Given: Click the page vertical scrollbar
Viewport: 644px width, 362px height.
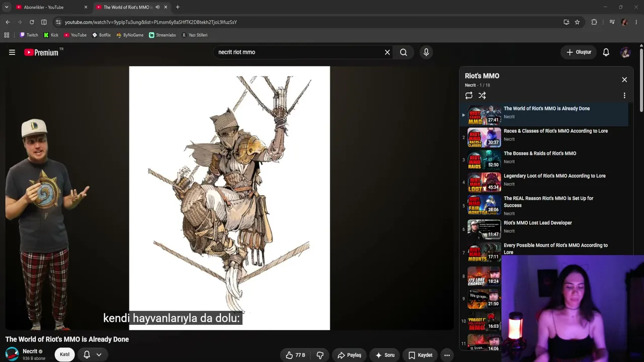Looking at the screenshot, I should click(x=641, y=80).
